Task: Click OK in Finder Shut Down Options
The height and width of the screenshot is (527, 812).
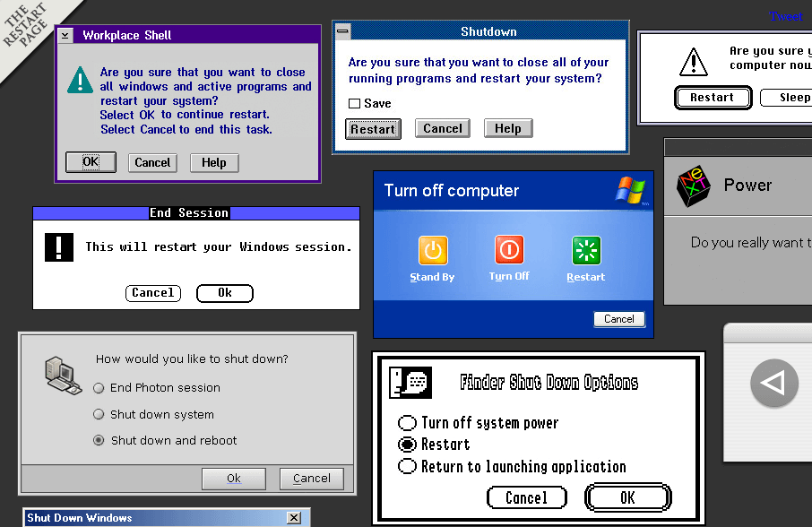Action: click(628, 498)
